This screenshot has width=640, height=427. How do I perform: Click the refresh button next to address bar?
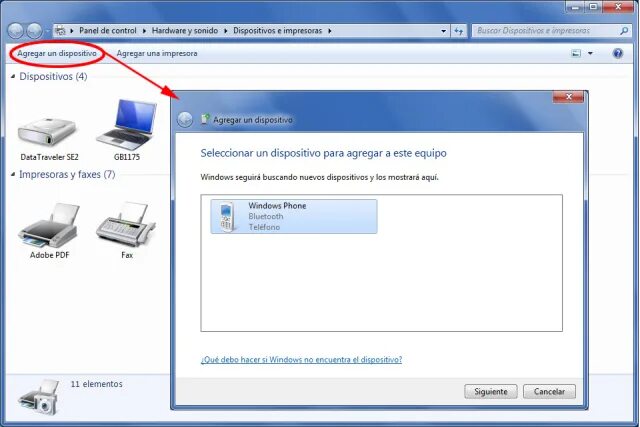459,31
